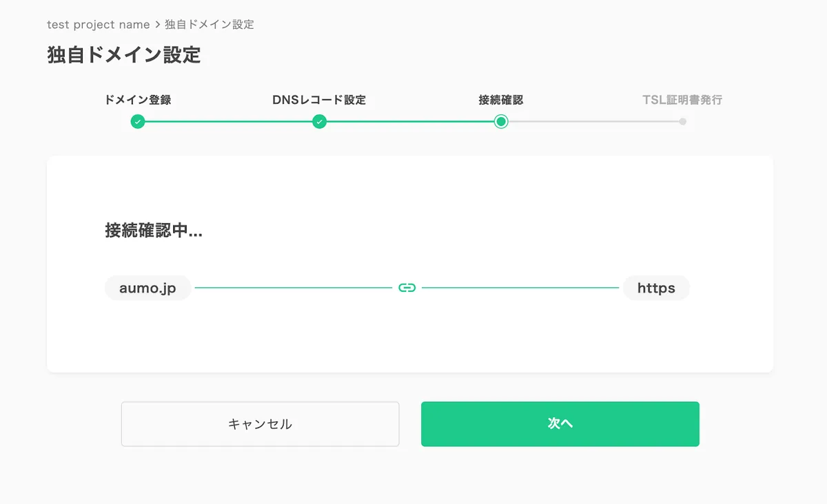Image resolution: width=827 pixels, height=504 pixels.
Task: Click the 独自ドメイン設定 page heading
Action: (124, 55)
